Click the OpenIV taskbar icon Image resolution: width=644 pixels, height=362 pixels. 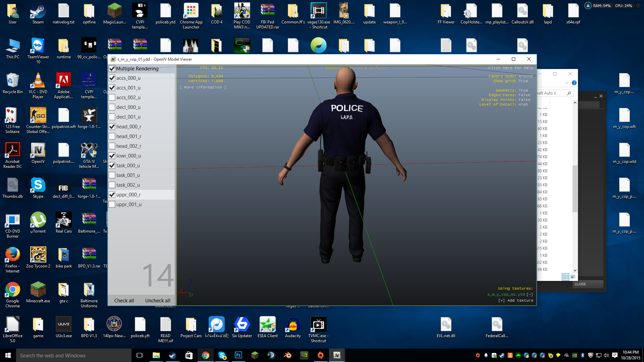point(337,355)
